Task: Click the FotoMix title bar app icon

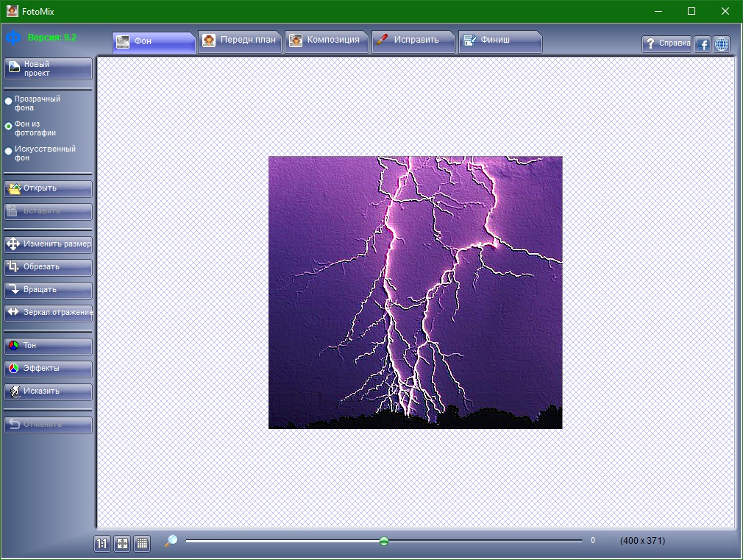Action: (12, 11)
